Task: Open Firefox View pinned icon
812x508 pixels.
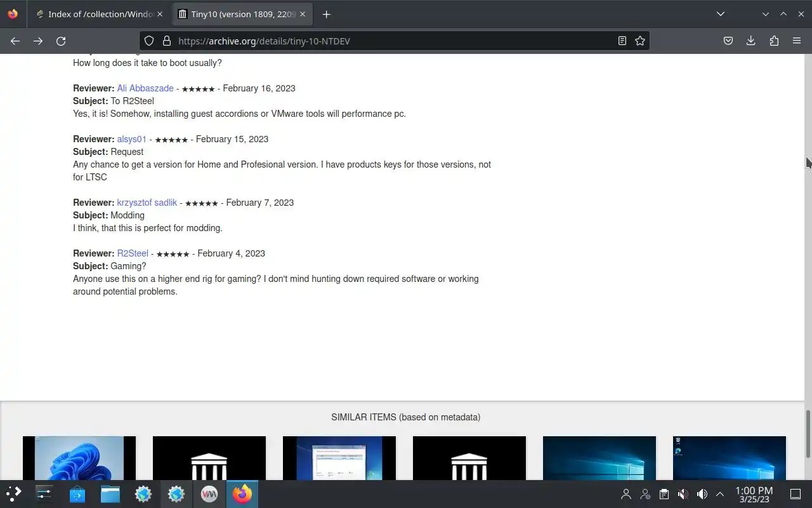Action: pyautogui.click(x=13, y=14)
